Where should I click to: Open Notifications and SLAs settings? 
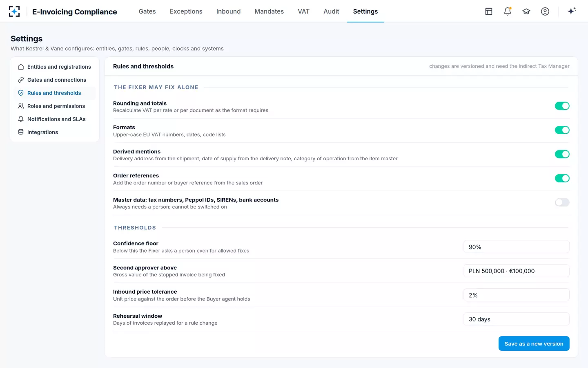pyautogui.click(x=55, y=119)
